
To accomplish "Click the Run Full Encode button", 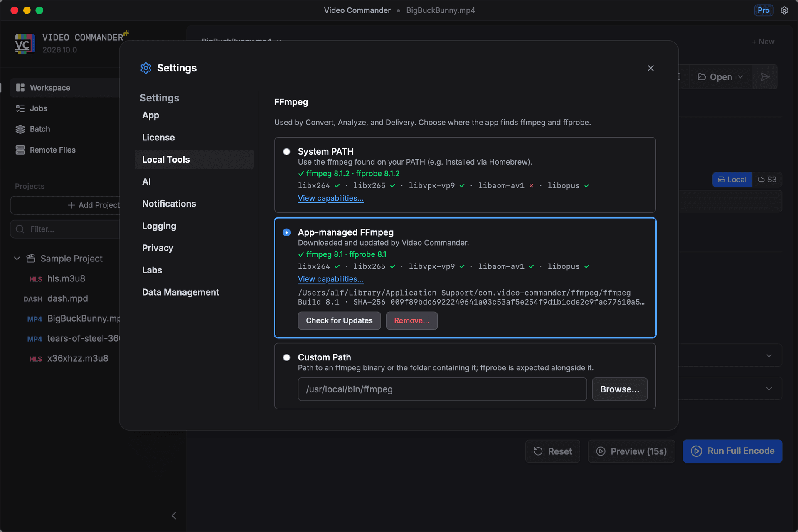I will [732, 451].
